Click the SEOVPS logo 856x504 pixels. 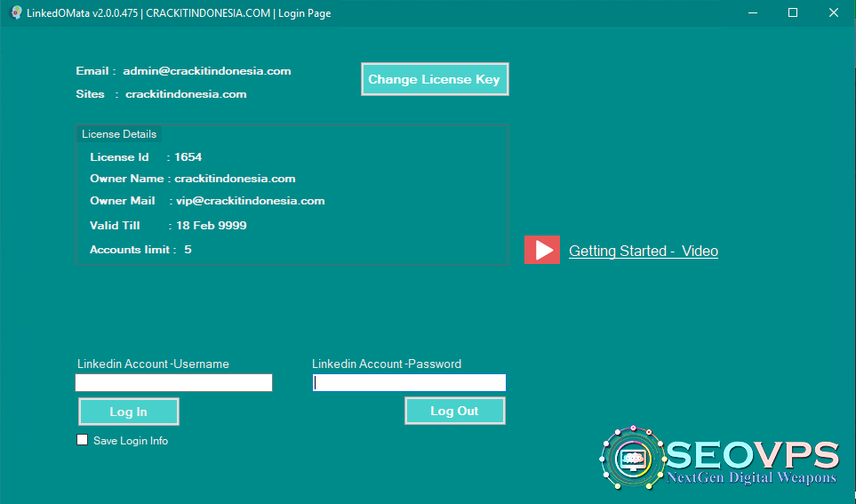(719, 458)
